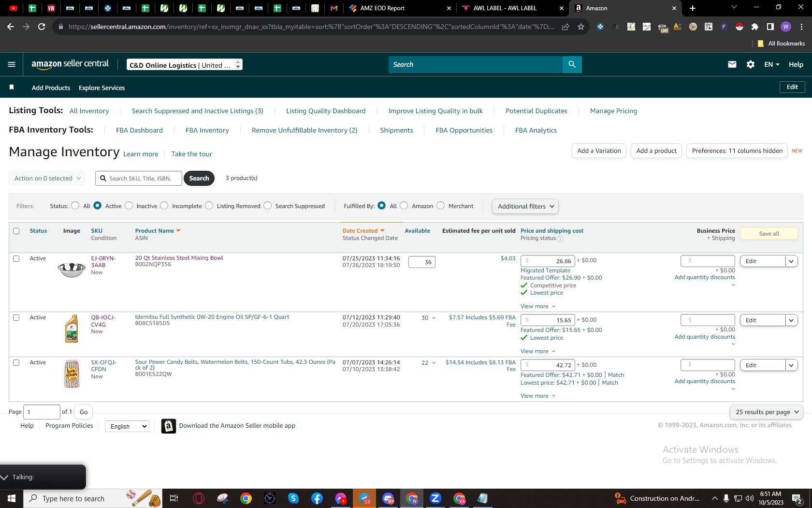Choose the Search Suppressed status filter

point(268,206)
